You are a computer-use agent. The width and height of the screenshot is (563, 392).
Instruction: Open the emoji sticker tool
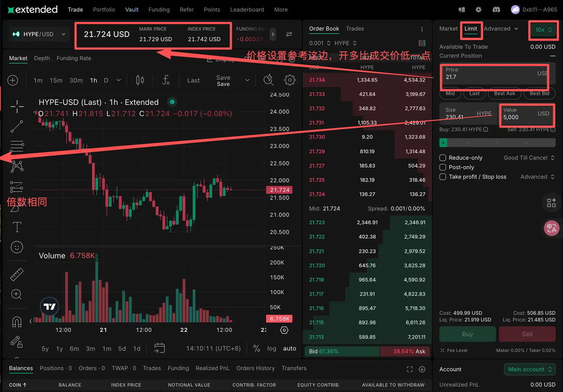click(17, 247)
